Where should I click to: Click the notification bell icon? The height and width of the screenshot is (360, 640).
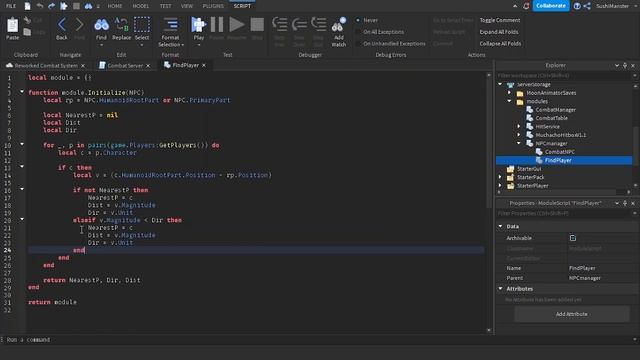526,6
